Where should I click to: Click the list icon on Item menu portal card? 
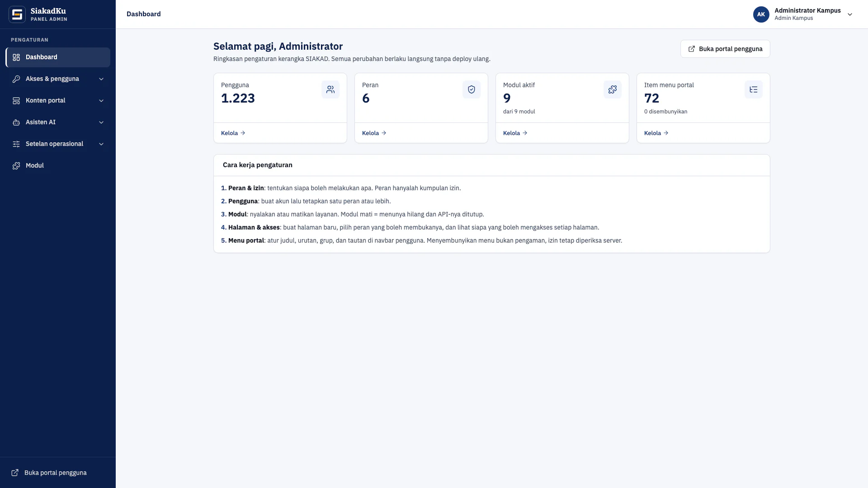pos(754,89)
